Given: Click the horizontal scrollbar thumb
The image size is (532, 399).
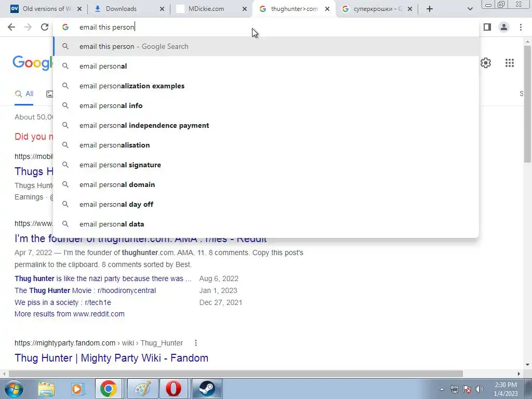Looking at the screenshot, I should point(236,374).
